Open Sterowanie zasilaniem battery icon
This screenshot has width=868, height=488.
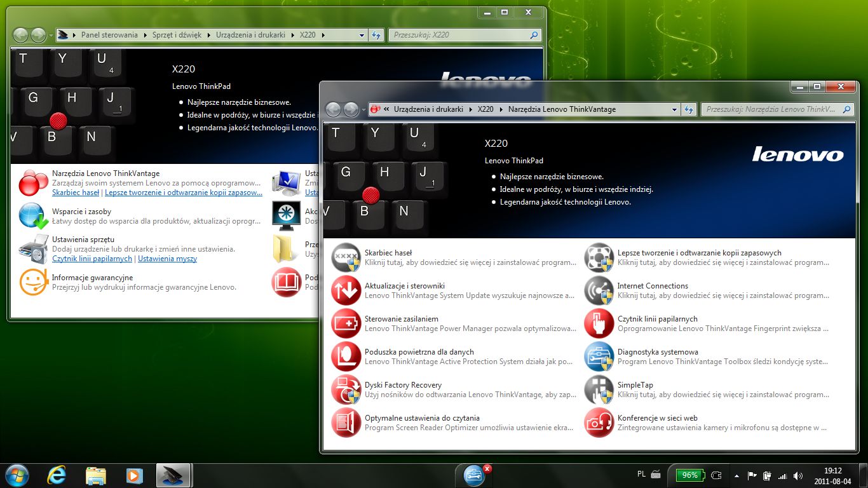coord(346,324)
